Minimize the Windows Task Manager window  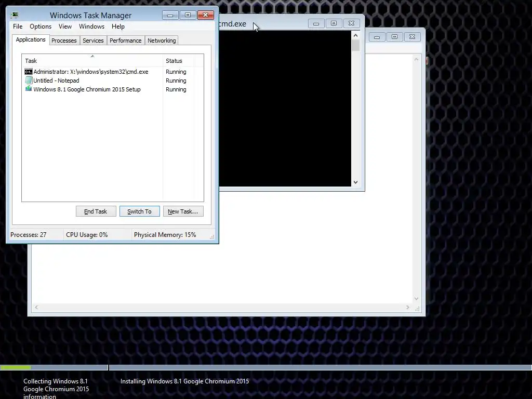170,15
